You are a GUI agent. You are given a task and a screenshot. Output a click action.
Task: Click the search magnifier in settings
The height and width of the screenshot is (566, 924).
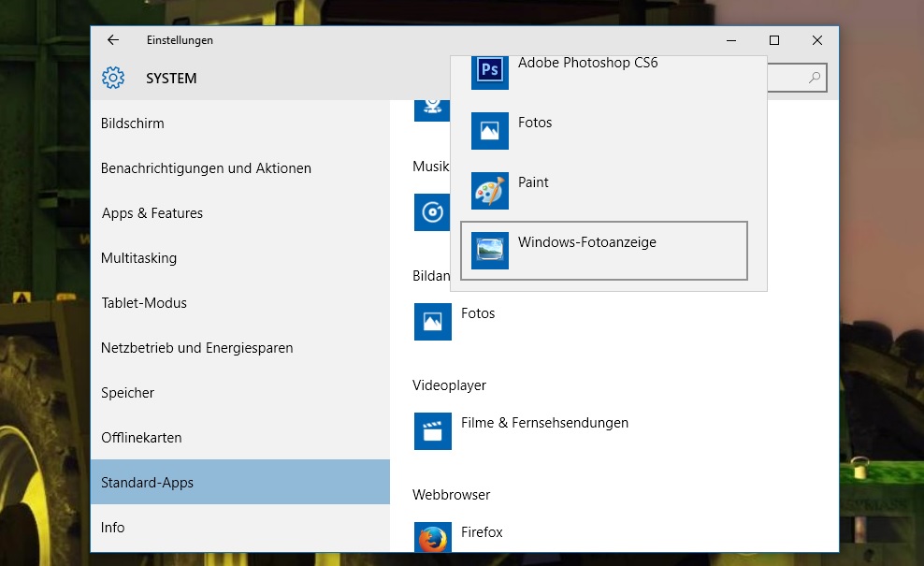[815, 79]
